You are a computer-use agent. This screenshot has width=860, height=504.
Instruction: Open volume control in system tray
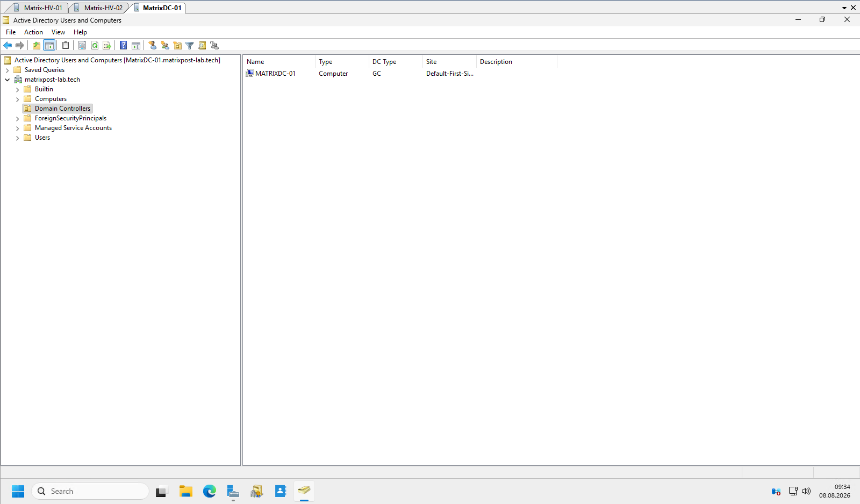(x=806, y=491)
